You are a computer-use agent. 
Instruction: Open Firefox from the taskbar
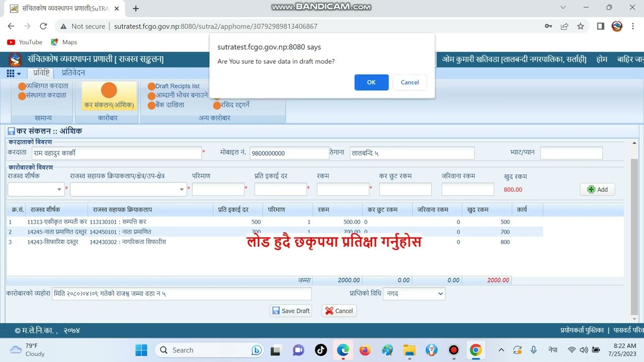(365, 350)
